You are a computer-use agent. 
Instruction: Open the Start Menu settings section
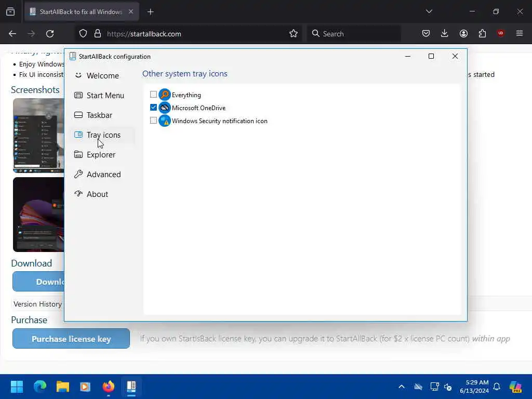pyautogui.click(x=102, y=96)
